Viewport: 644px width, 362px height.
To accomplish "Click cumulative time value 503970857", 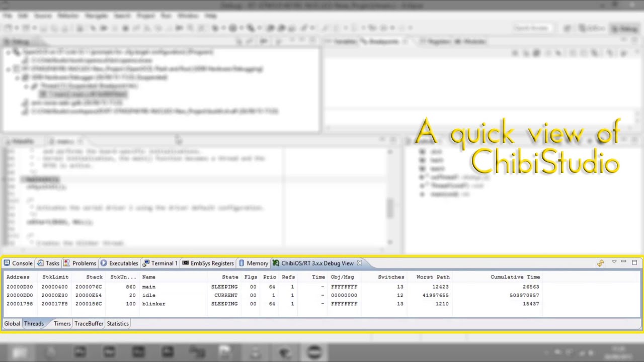I will pyautogui.click(x=524, y=295).
